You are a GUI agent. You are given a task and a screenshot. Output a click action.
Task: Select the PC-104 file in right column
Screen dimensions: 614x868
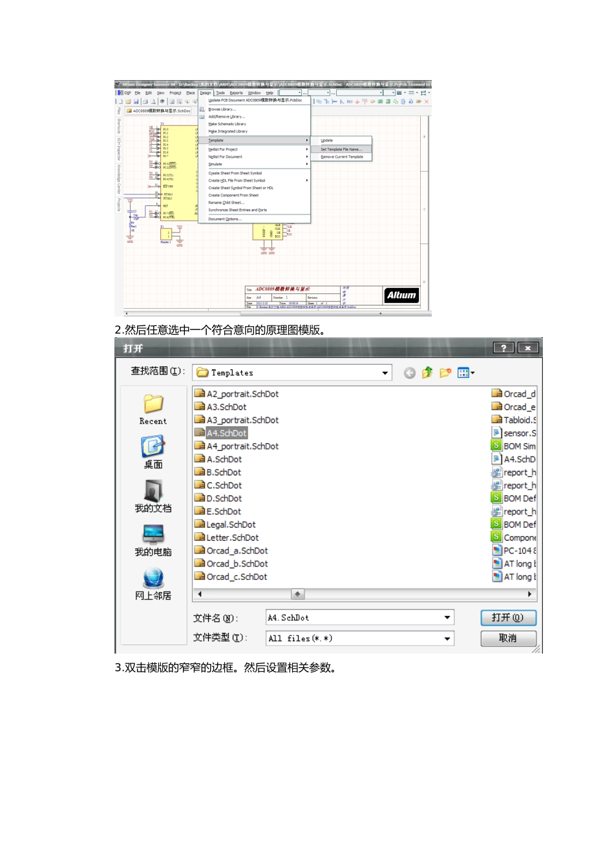pyautogui.click(x=514, y=551)
